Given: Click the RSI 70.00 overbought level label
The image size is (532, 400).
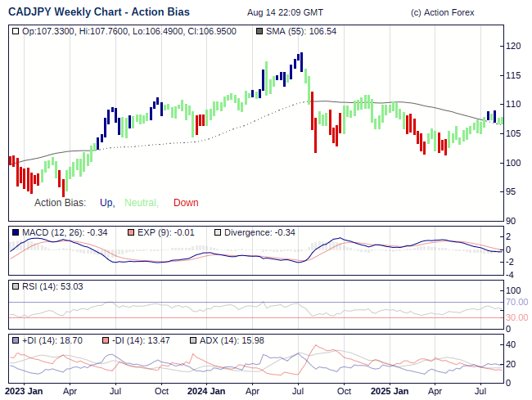Looking at the screenshot, I should tap(516, 302).
